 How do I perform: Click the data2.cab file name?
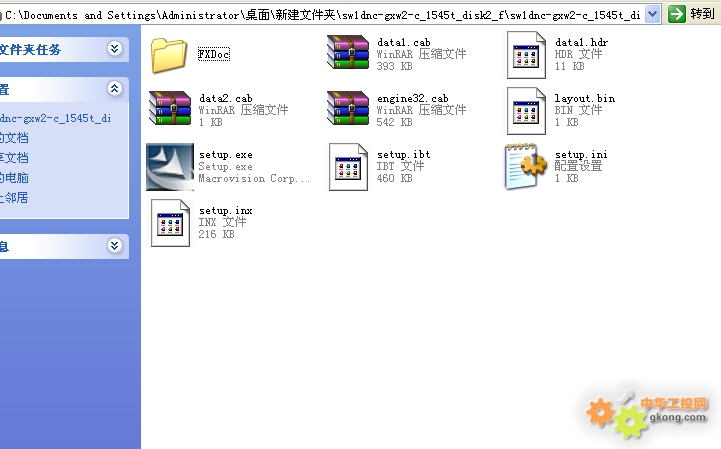[226, 98]
